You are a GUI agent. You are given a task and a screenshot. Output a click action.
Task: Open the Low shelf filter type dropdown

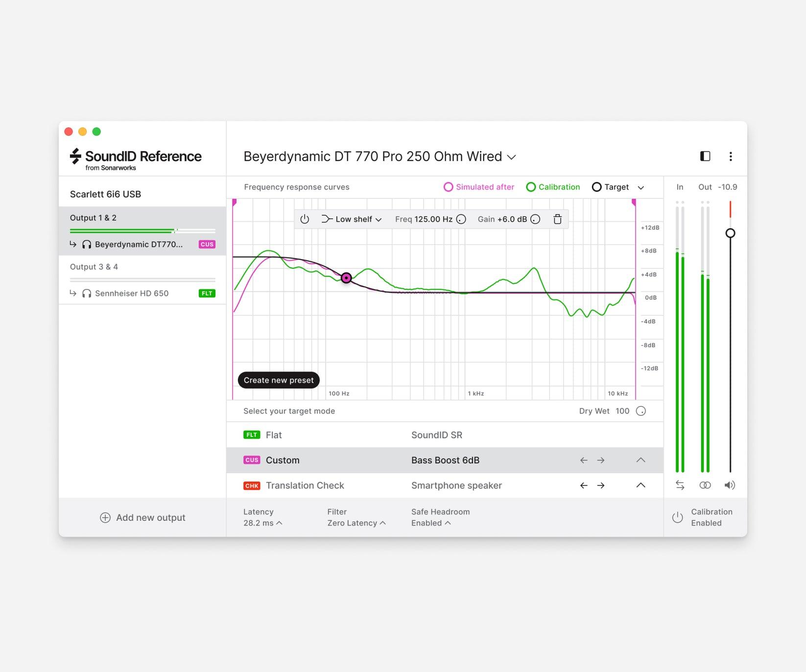352,219
